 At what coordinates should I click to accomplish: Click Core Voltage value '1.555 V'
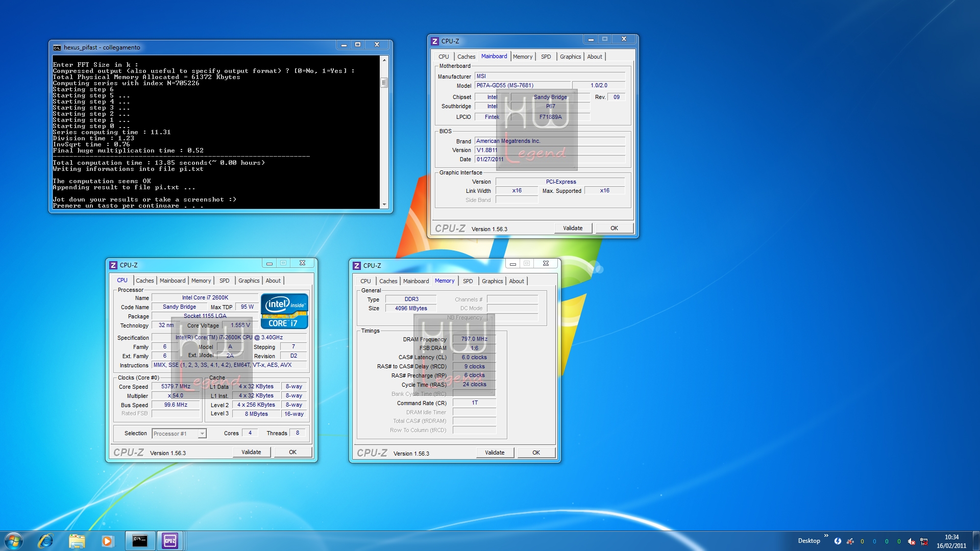pyautogui.click(x=240, y=325)
